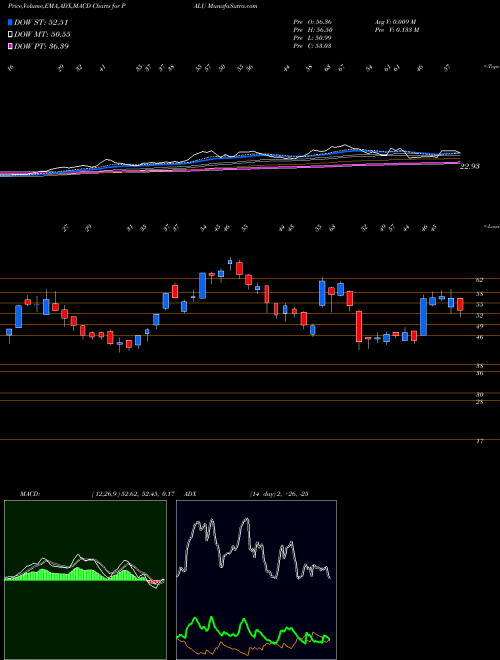Click the Pre O: 56.86 value

pos(313,22)
